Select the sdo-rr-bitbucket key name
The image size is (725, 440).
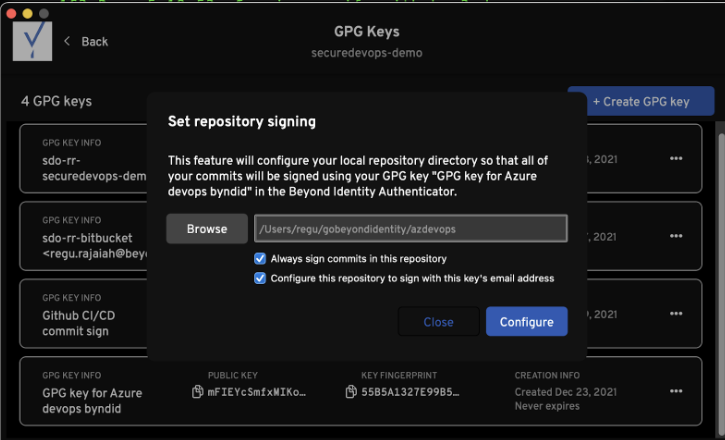coord(95,246)
